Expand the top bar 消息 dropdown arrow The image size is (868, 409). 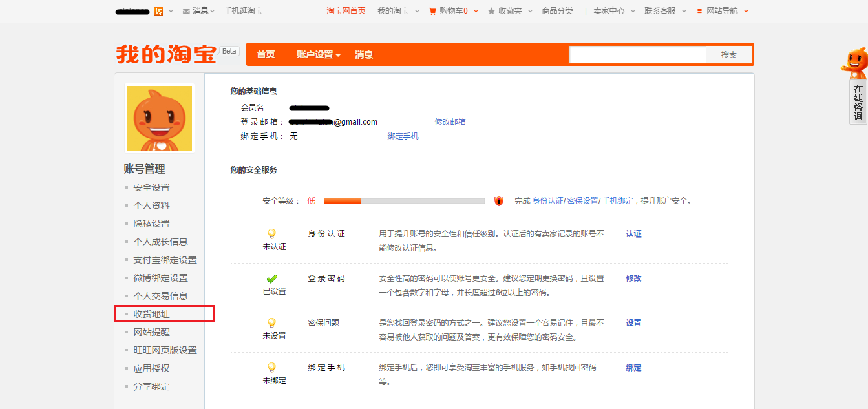[x=212, y=12]
